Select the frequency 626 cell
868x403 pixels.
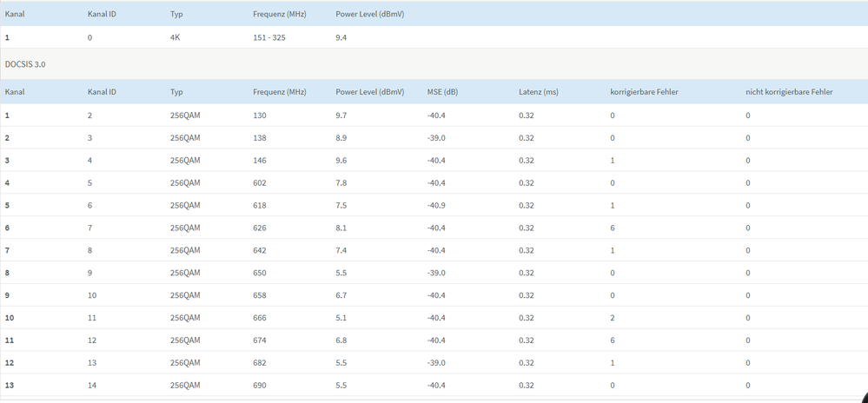coord(260,228)
